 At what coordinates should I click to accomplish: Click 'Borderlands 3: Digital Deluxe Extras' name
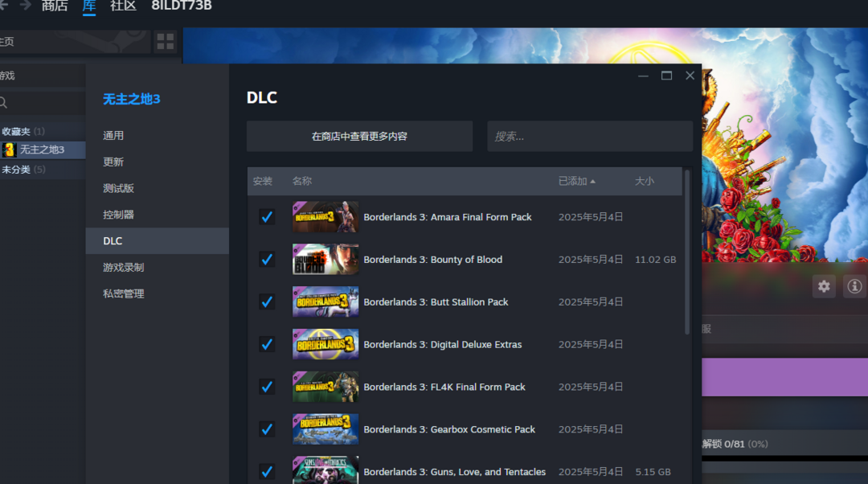click(x=442, y=344)
